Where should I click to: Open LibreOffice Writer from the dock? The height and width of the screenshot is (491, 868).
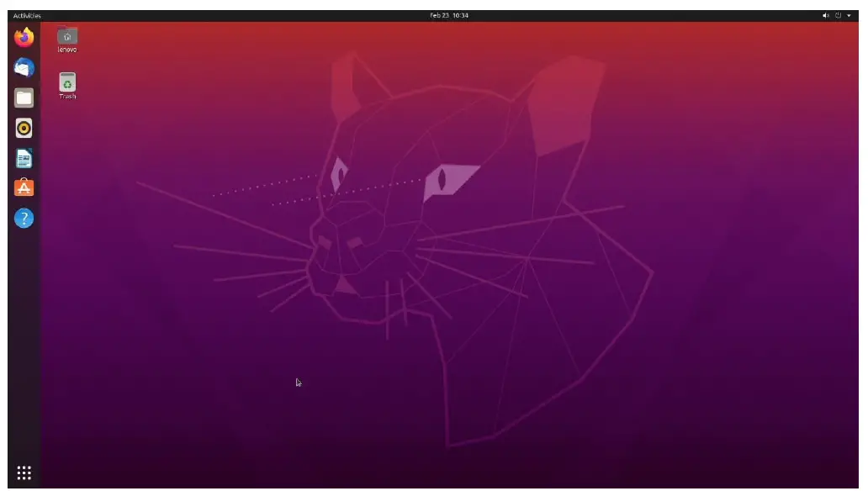point(24,159)
